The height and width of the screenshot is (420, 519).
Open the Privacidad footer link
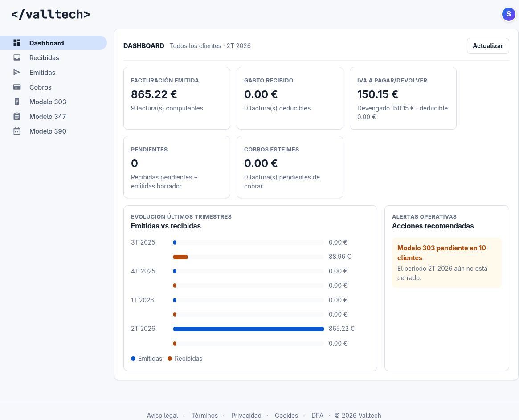[x=246, y=416]
